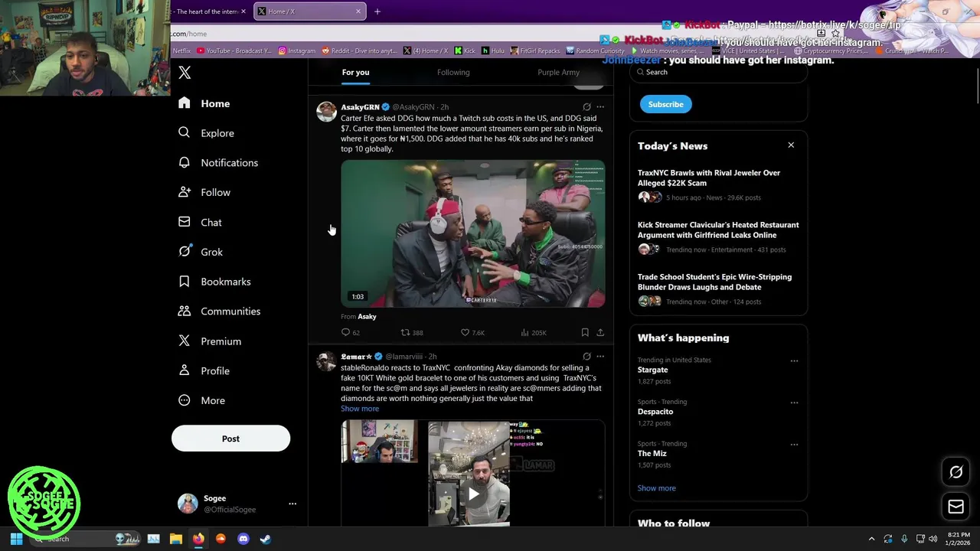Click Grok icon on Lamar post
The width and height of the screenshot is (980, 551).
pos(586,357)
